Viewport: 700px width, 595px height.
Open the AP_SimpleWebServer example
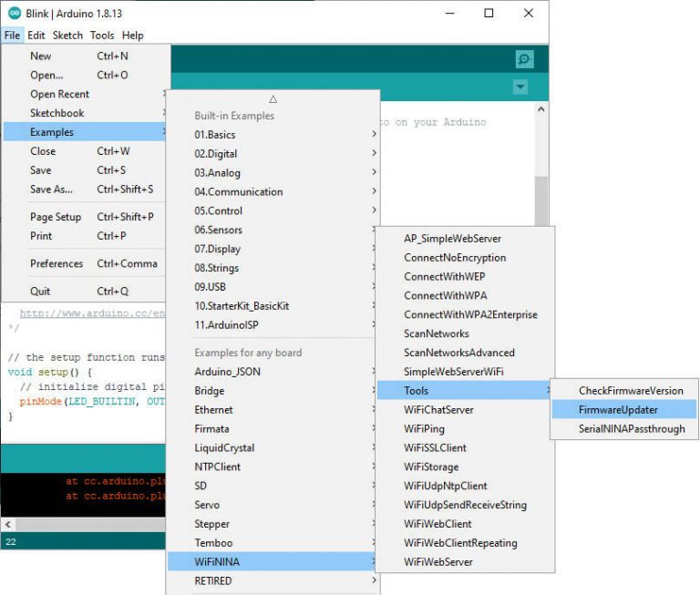(465, 239)
